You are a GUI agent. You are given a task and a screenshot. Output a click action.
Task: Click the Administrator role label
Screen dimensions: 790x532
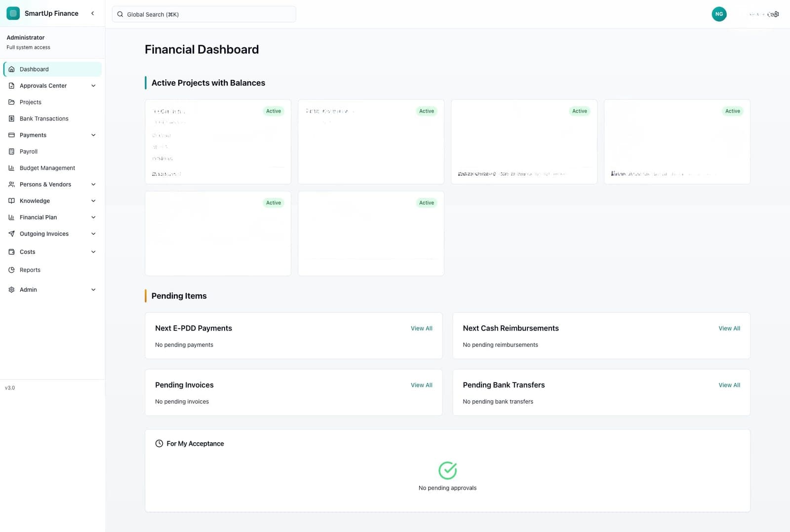26,38
